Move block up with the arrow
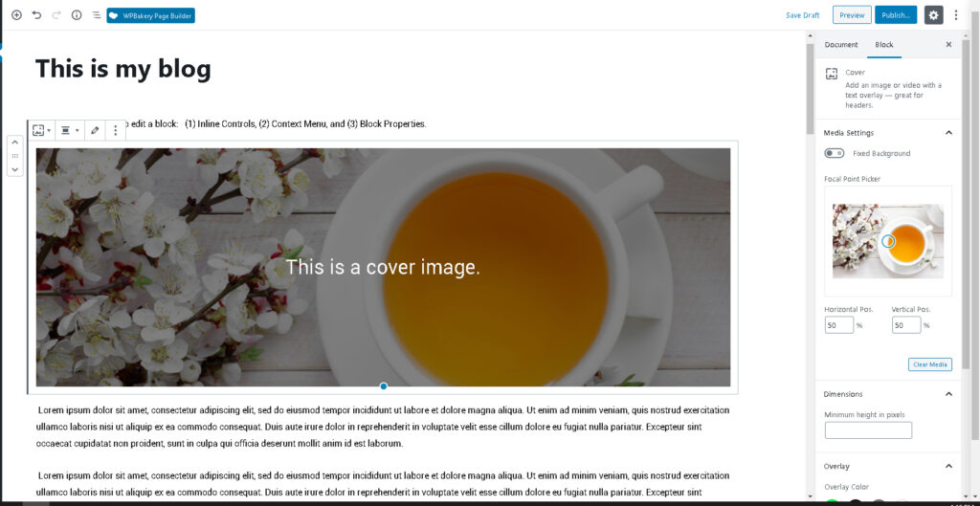This screenshot has height=506, width=980. pos(14,143)
